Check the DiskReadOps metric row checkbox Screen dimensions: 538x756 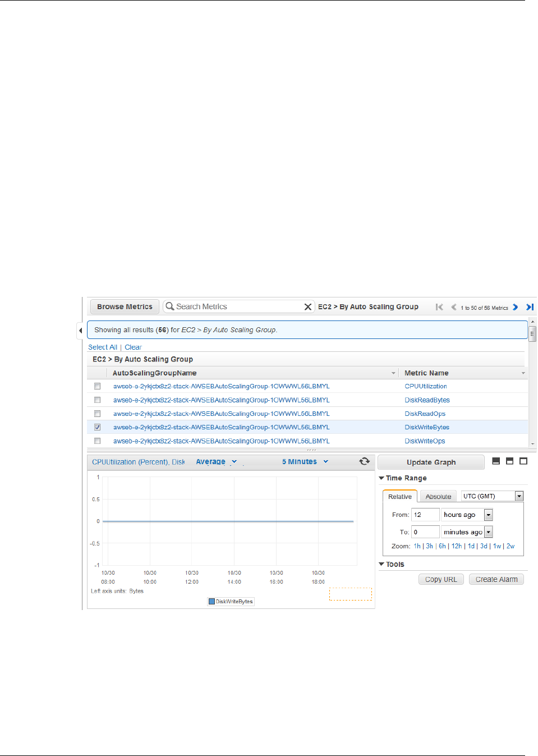coord(97,414)
